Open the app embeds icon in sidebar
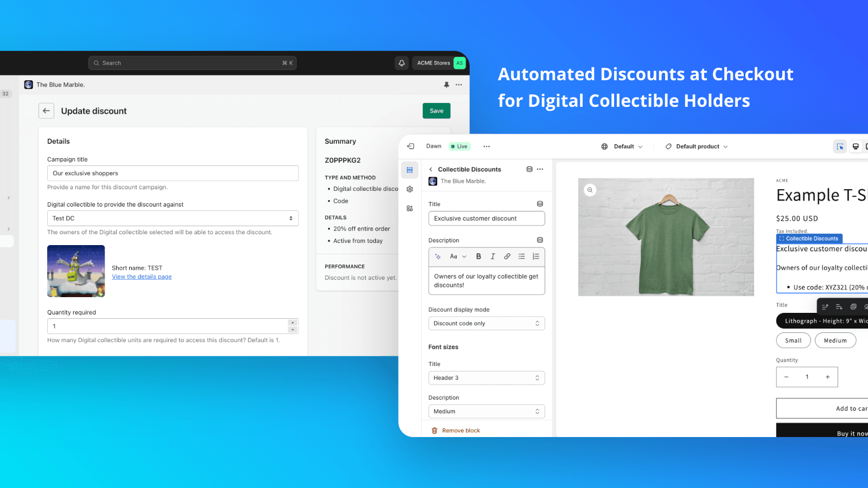The width and height of the screenshot is (868, 488). click(410, 208)
